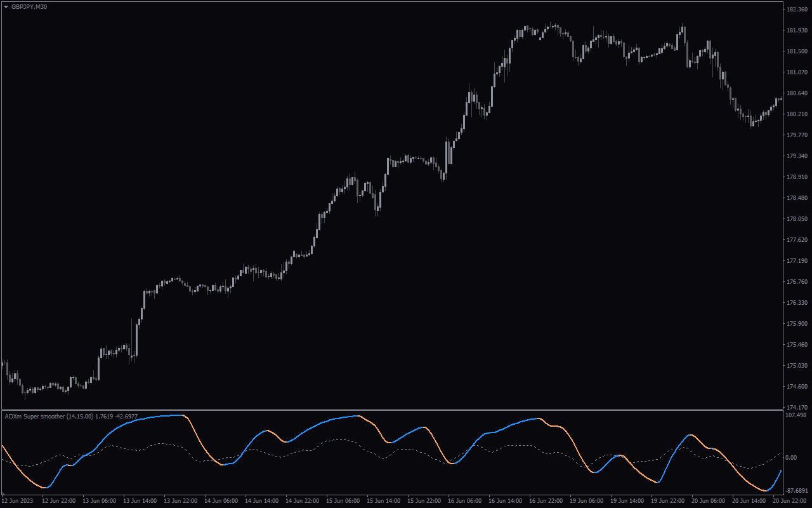812x508 pixels.
Task: Click the 0.00 indicator scale label
Action: tap(792, 457)
